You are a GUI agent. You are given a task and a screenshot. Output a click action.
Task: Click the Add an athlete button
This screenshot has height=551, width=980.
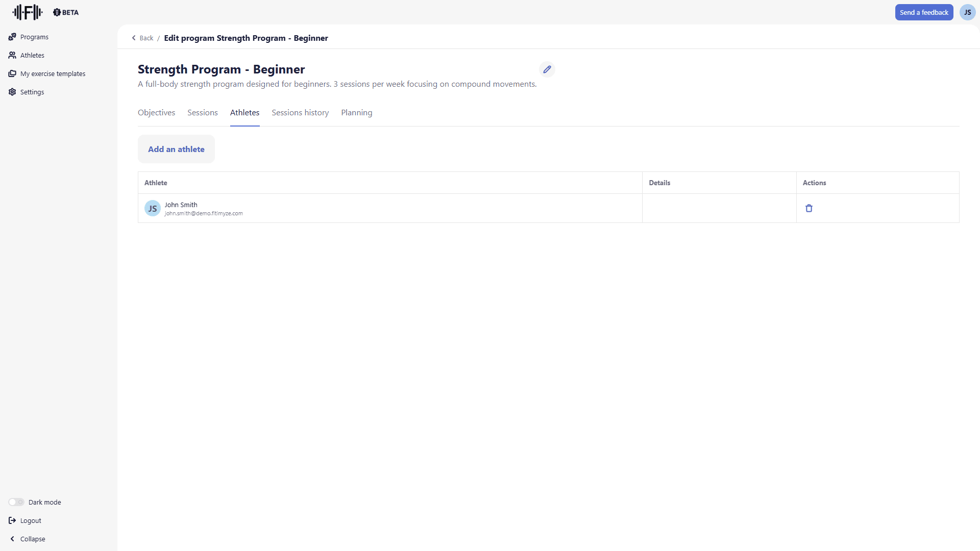(176, 149)
